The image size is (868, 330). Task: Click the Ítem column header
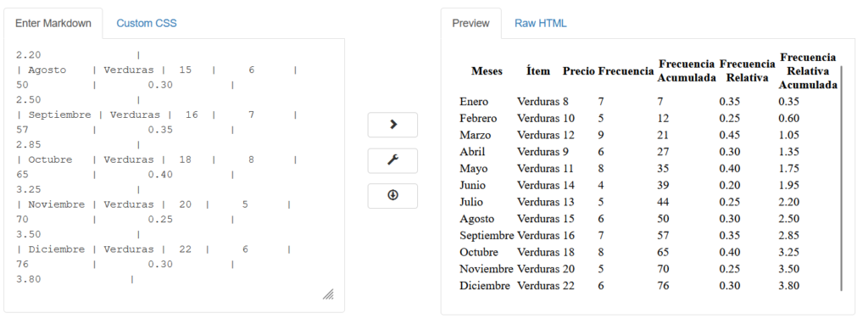coord(538,71)
